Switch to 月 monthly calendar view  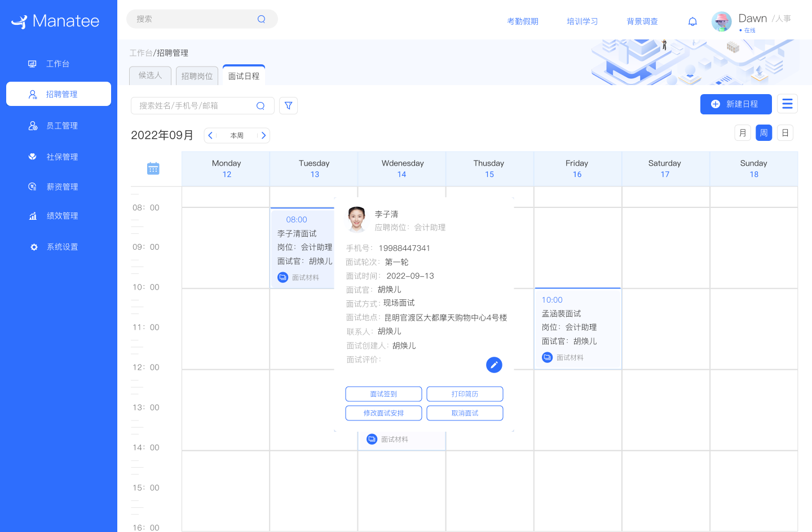click(x=742, y=132)
